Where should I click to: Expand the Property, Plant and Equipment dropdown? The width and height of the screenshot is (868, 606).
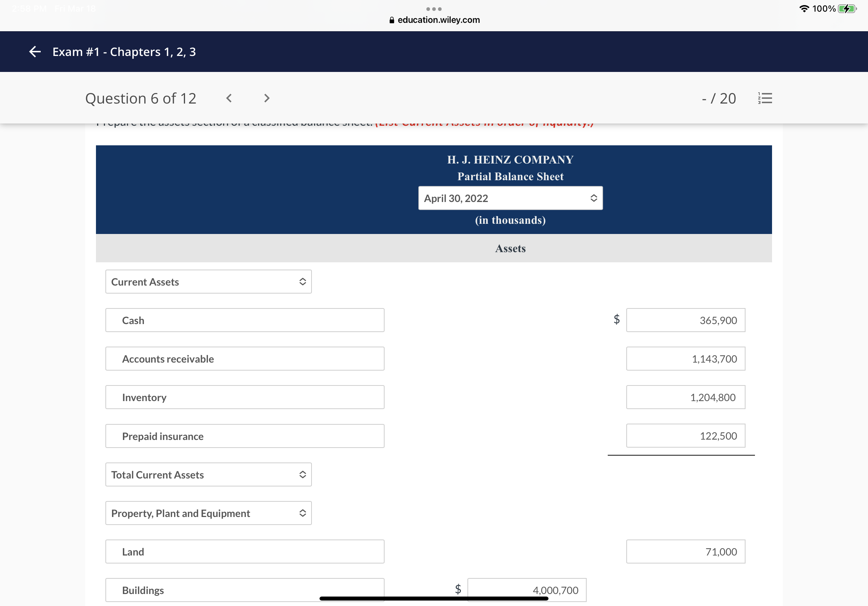(x=208, y=513)
